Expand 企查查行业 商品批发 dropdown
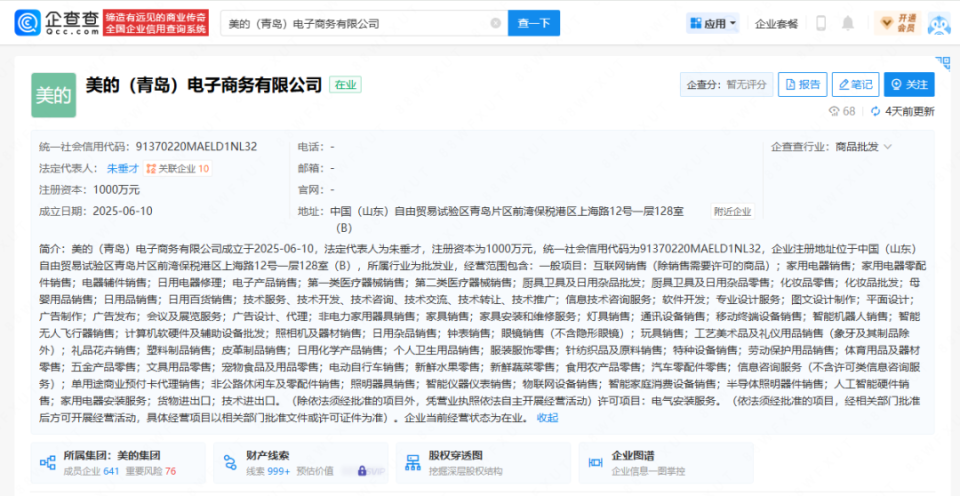This screenshot has height=496, width=960. [862, 147]
